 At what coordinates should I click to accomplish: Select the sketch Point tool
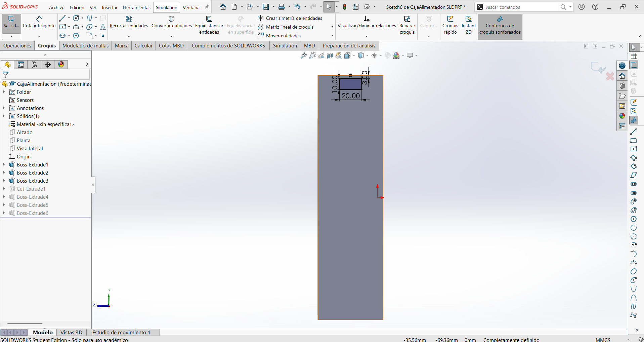103,36
